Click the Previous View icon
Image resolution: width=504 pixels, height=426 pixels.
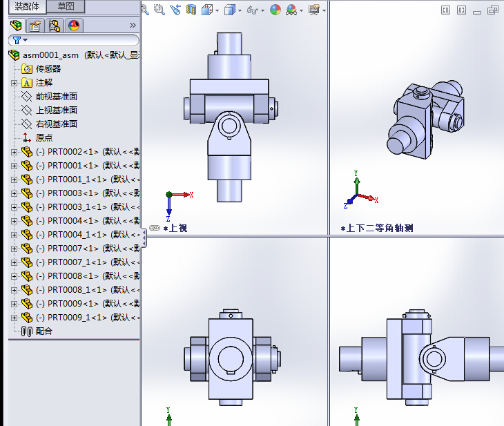(175, 10)
